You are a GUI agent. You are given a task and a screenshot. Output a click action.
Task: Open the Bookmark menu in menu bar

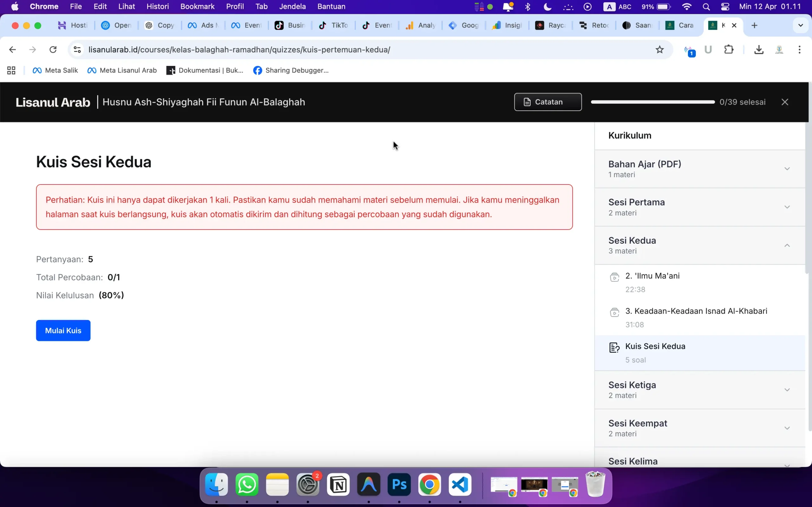[197, 7]
